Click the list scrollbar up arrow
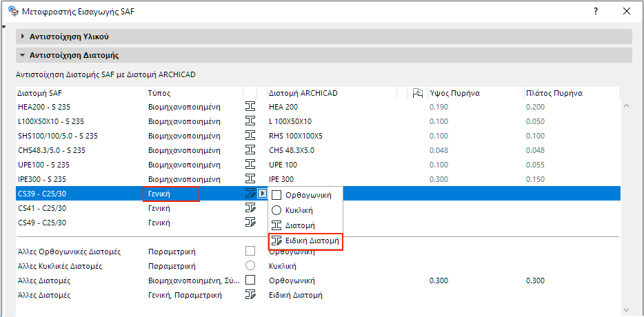This screenshot has width=644, height=317. click(x=626, y=106)
